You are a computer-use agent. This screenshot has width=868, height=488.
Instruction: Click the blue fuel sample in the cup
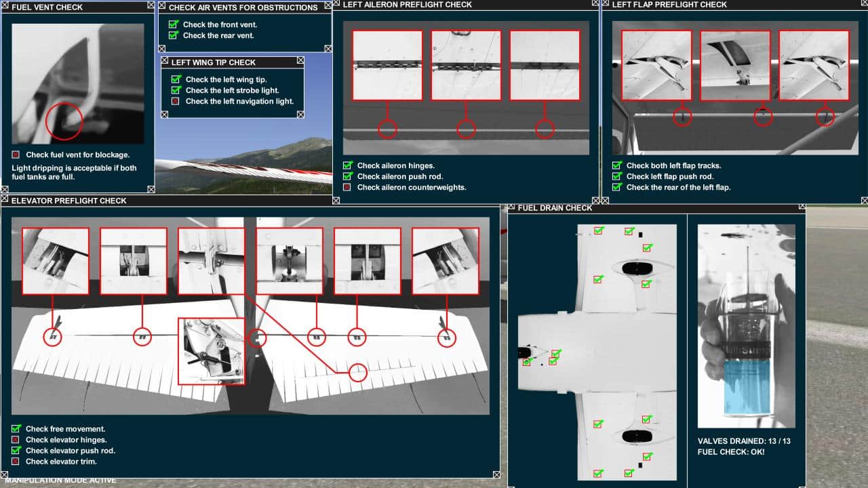(746, 388)
